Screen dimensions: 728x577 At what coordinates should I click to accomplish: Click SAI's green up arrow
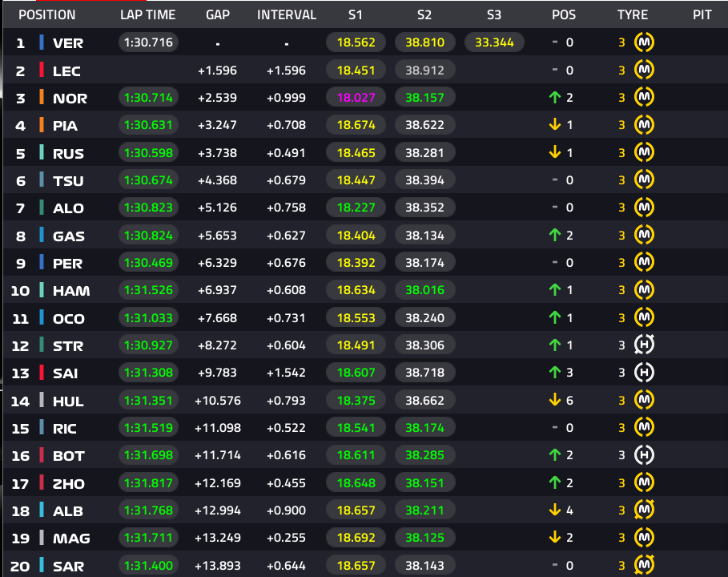[555, 373]
